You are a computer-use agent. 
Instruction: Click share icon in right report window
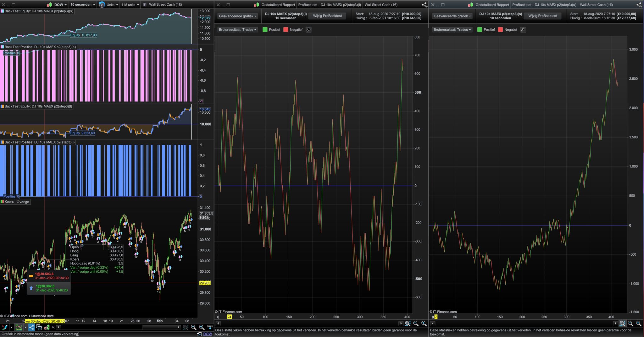tap(639, 5)
